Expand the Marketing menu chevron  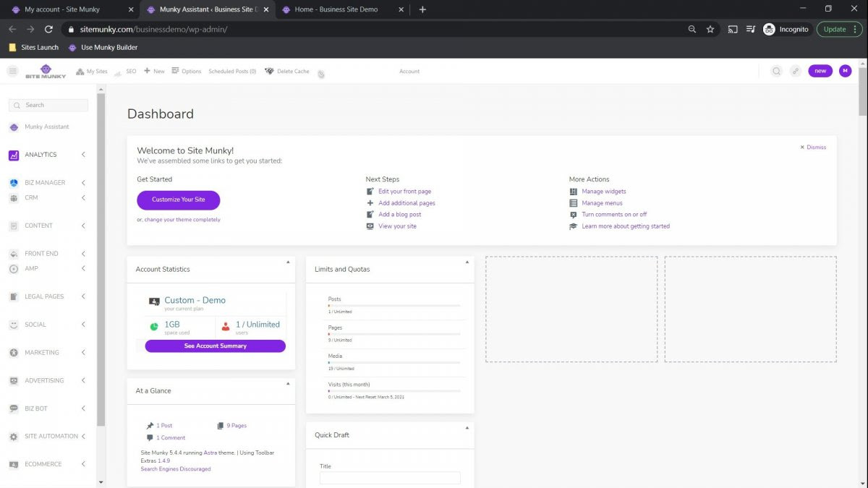(83, 353)
